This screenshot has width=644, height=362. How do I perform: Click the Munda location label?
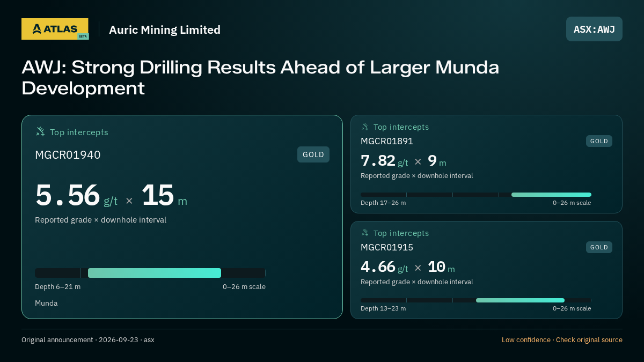46,303
